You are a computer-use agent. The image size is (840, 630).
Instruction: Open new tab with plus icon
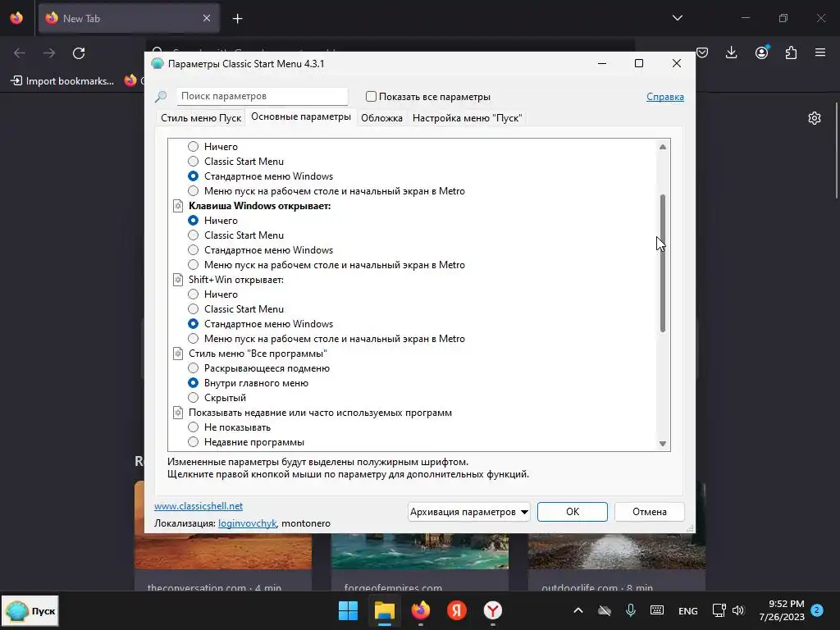click(x=237, y=19)
